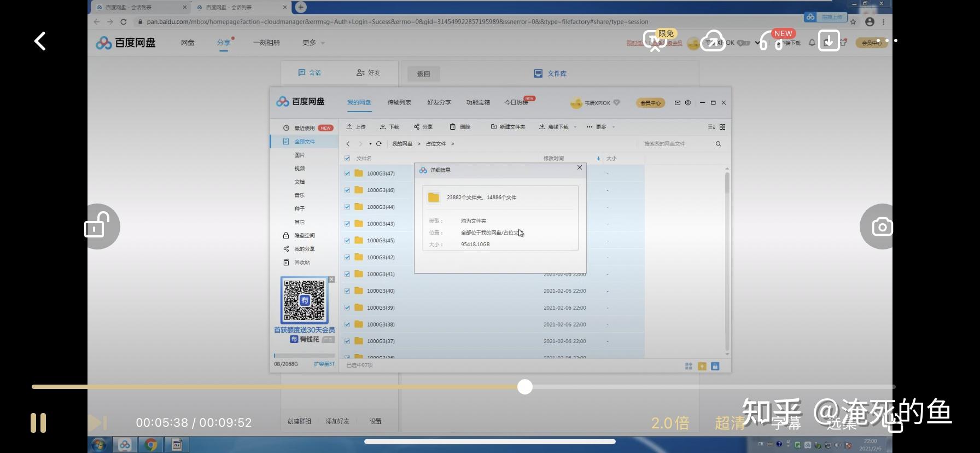Uncheck the checkbox for folder 1000G3(45)
This screenshot has height=453, width=980.
pyautogui.click(x=347, y=241)
